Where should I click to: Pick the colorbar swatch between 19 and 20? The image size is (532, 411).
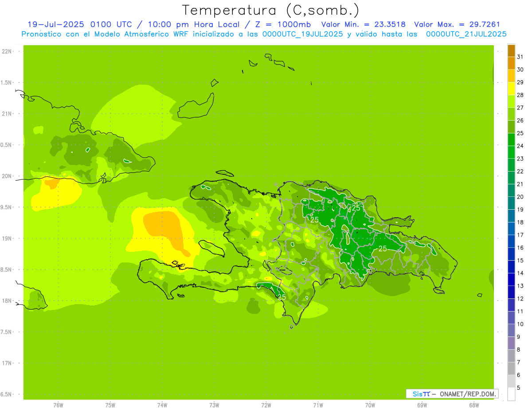(512, 204)
